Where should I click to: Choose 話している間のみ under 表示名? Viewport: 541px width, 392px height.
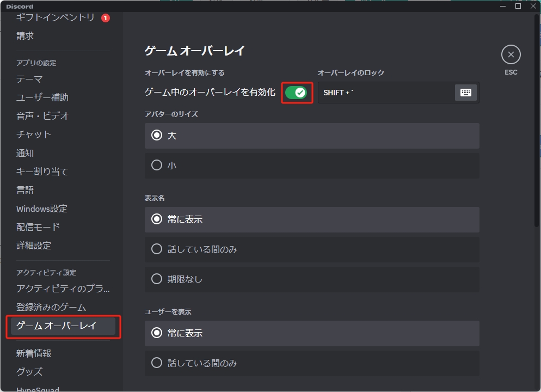click(x=312, y=249)
